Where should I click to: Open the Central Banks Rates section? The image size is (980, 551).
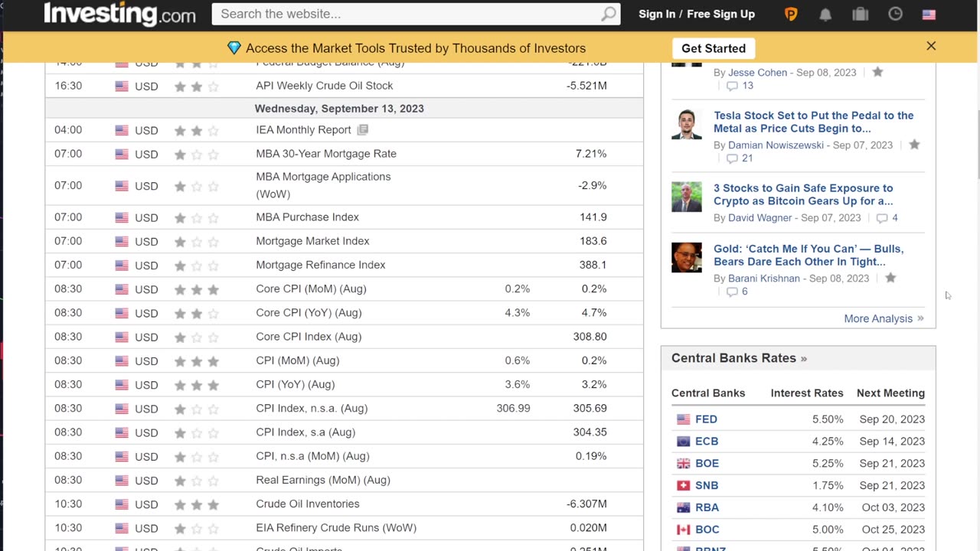pyautogui.click(x=739, y=358)
